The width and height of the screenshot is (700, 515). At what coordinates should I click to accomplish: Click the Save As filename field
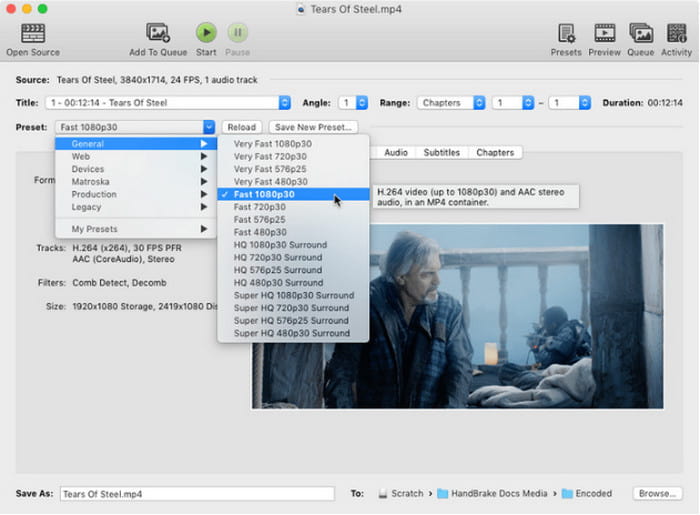click(196, 494)
